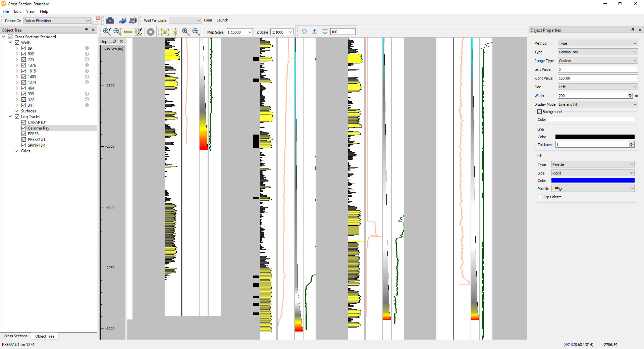
Task: Select the ruler measurement tool
Action: (128, 32)
